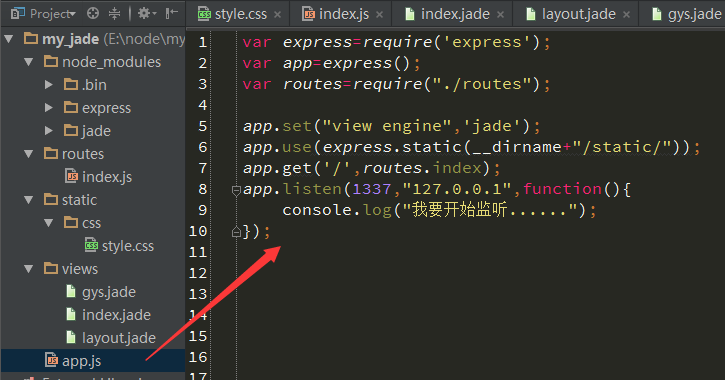This screenshot has height=380, width=725.
Task: Collapse the node_modules folder
Action: 29,62
